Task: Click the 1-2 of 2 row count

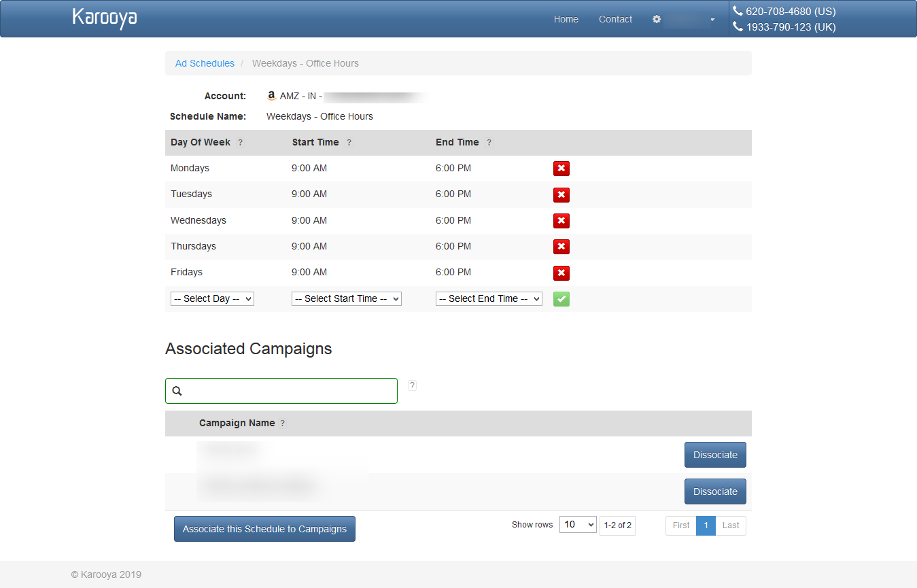Action: tap(617, 525)
